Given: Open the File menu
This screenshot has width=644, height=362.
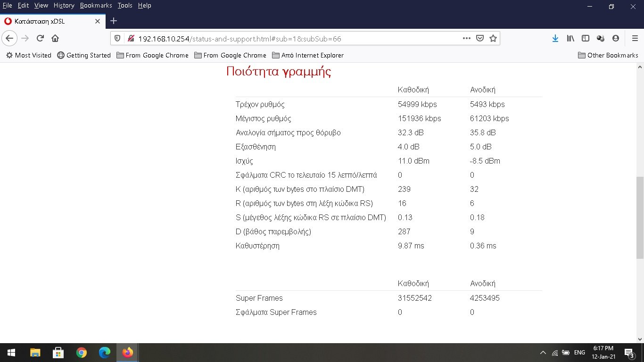Looking at the screenshot, I should coord(7,5).
